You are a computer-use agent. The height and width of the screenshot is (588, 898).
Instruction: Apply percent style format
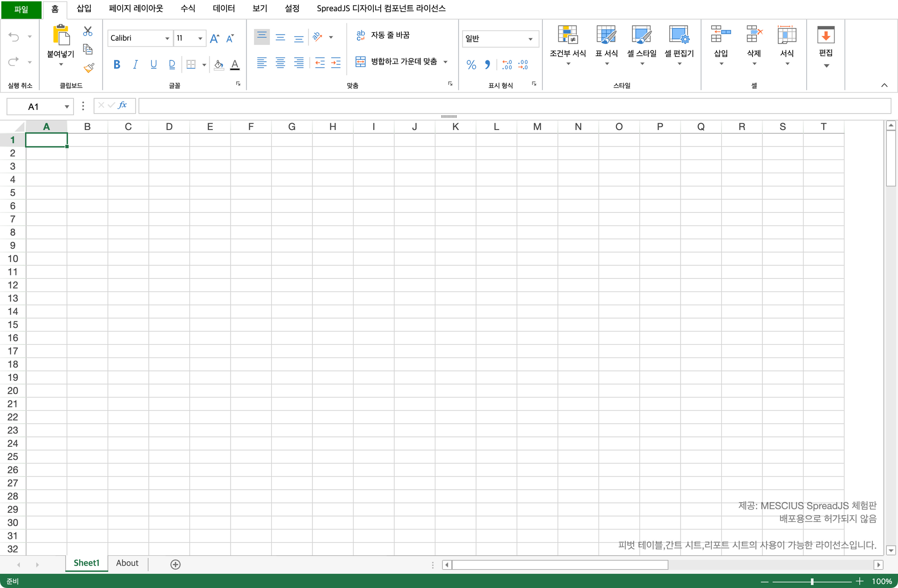click(x=471, y=65)
